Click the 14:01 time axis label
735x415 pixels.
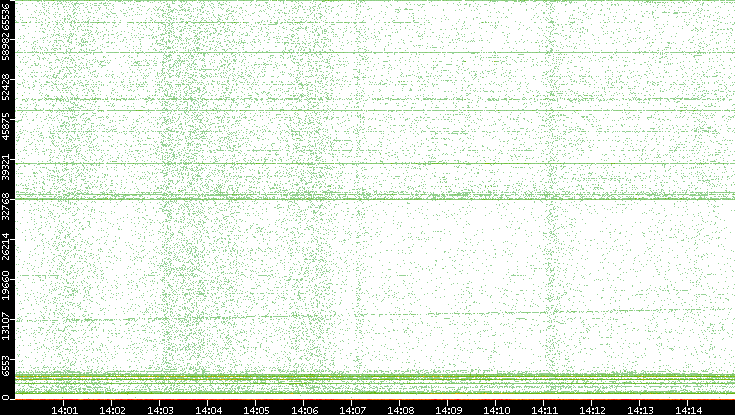point(64,410)
